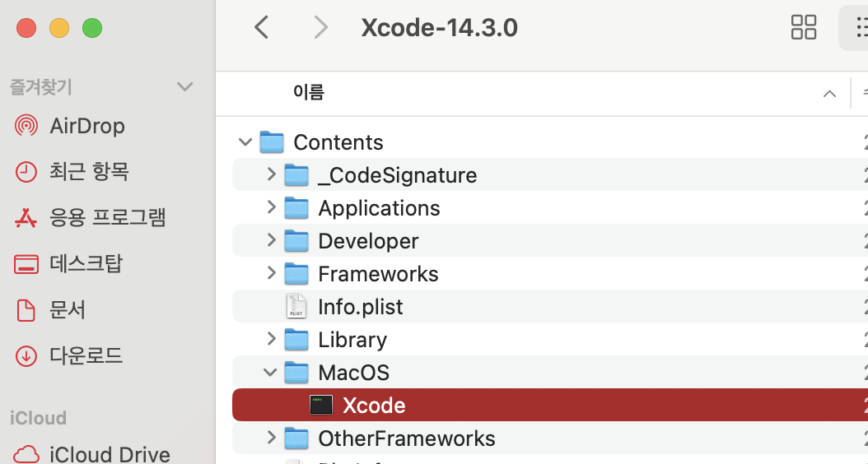Select the MacOS folder name
868x464 pixels.
[354, 373]
